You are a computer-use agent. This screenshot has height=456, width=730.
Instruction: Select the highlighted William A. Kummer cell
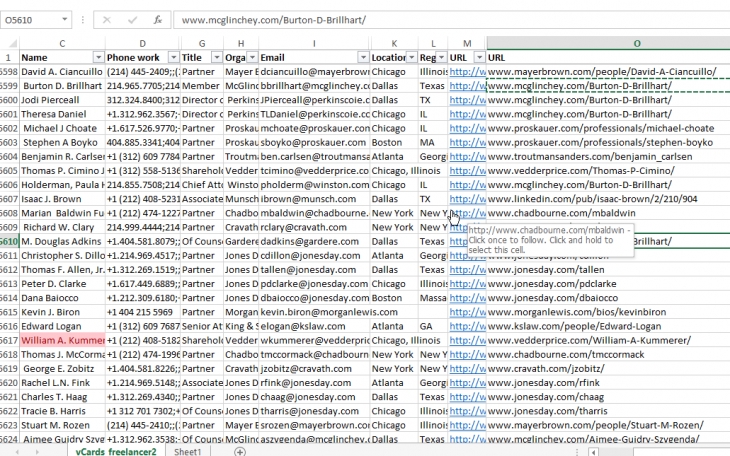click(61, 340)
